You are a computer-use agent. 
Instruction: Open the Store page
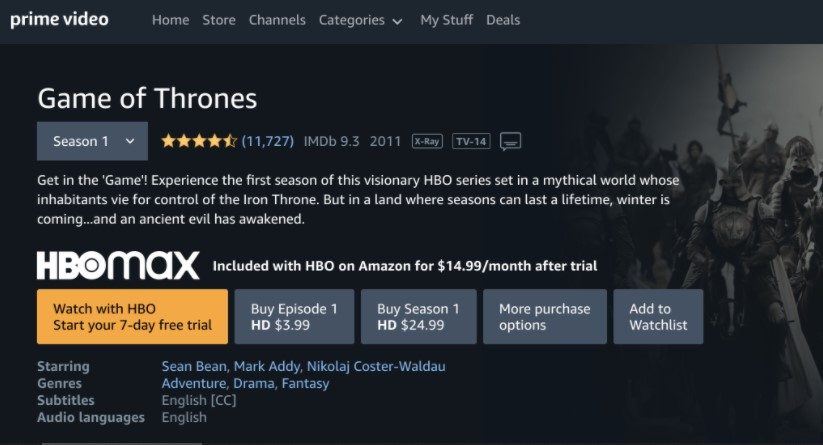tap(219, 20)
